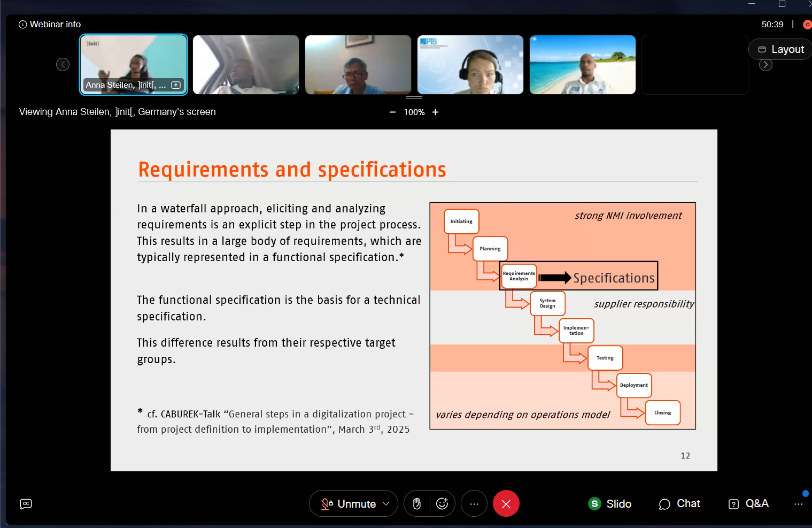Zoom out shared screen with minus button
812x528 pixels.
392,112
